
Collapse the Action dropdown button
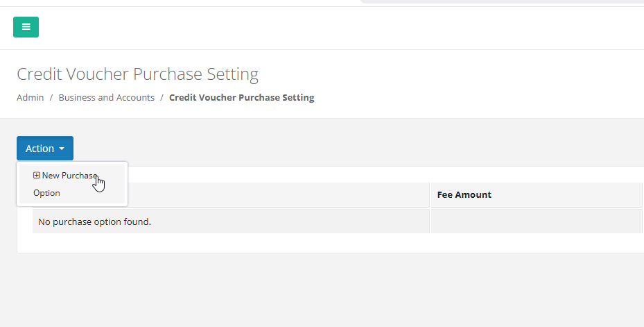point(45,149)
